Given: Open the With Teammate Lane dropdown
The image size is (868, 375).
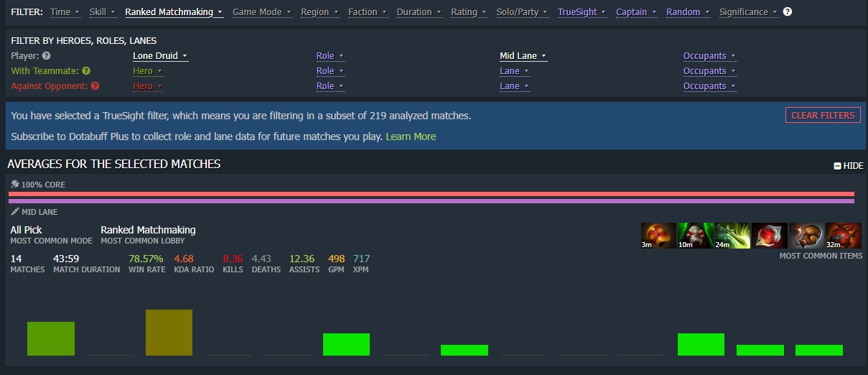Looking at the screenshot, I should point(515,71).
